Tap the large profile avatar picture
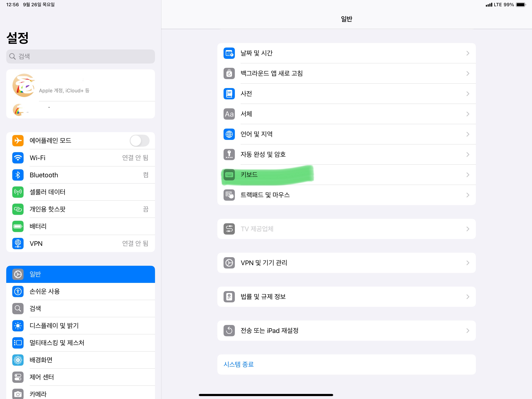Viewport: 532px width, 399px height. tap(24, 86)
